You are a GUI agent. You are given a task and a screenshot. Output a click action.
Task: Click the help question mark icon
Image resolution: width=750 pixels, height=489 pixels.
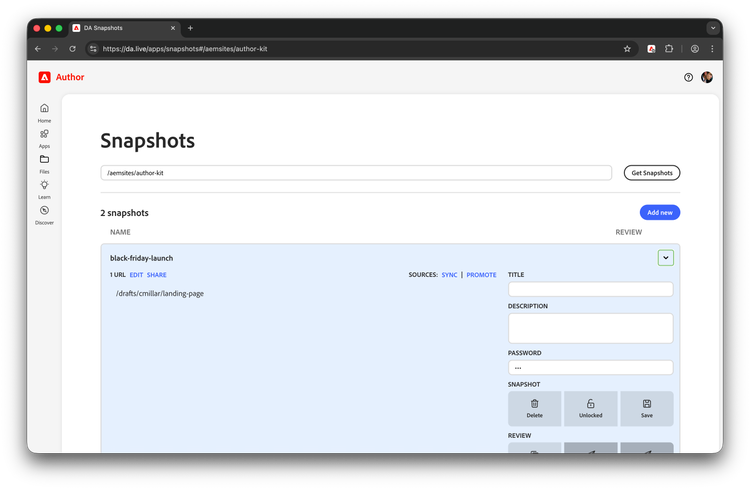[688, 77]
